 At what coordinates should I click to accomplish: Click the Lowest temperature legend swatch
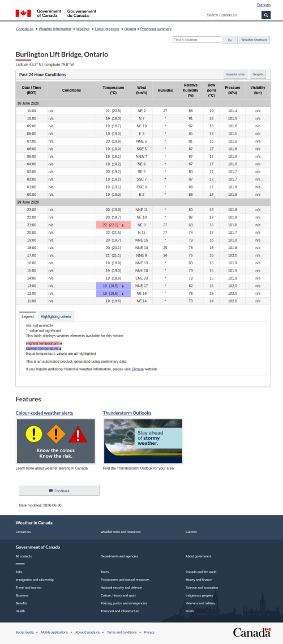click(x=44, y=348)
